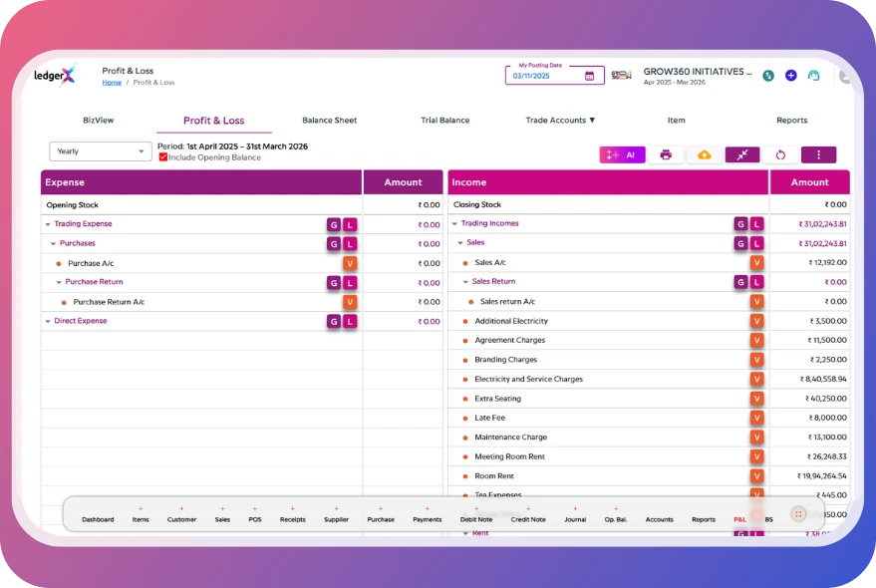Open Debit Note from the bottom dock
The width and height of the screenshot is (876, 588).
(x=476, y=519)
